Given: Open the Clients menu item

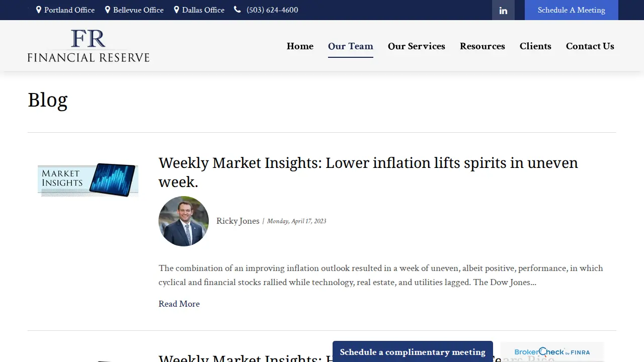Looking at the screenshot, I should (535, 46).
